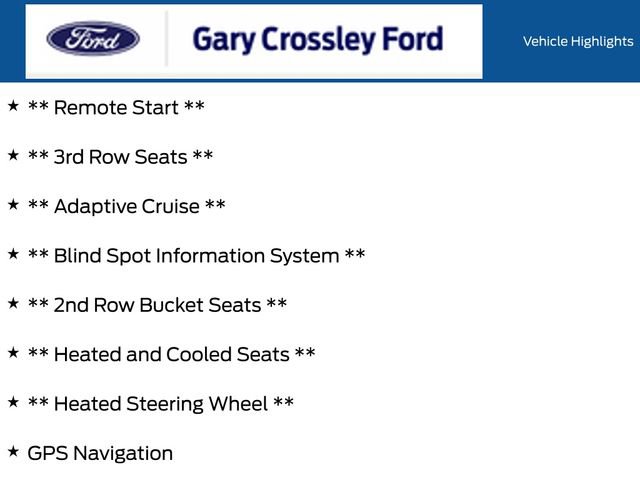This screenshot has height=480, width=640.
Task: Select the 2nd Row Bucket Seats text
Action: click(157, 305)
